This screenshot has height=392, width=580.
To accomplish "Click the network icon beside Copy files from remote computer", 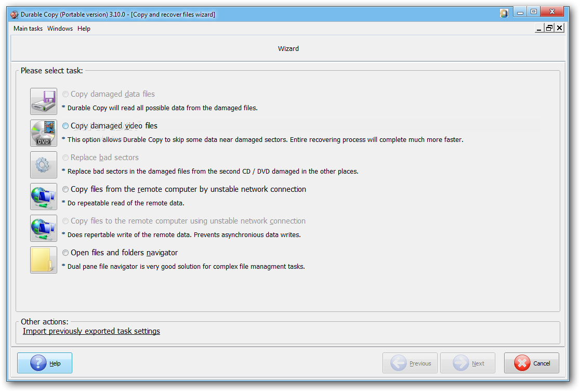I will point(44,197).
